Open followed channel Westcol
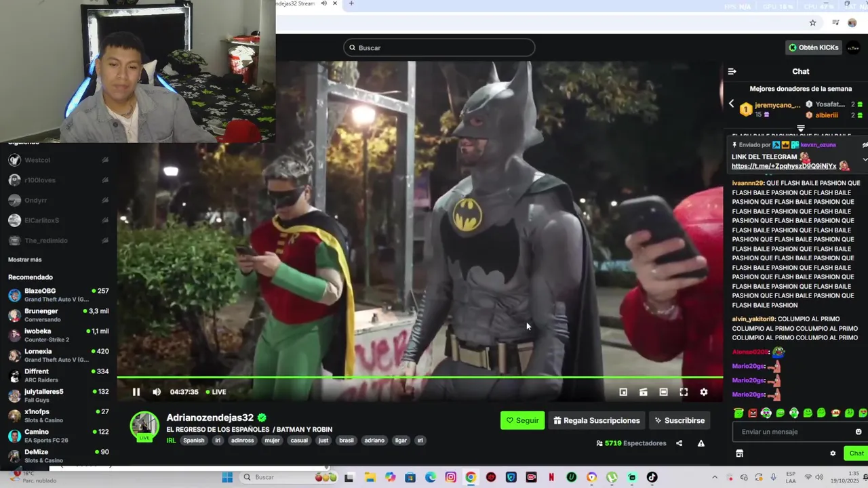This screenshot has width=868, height=488. click(58, 160)
